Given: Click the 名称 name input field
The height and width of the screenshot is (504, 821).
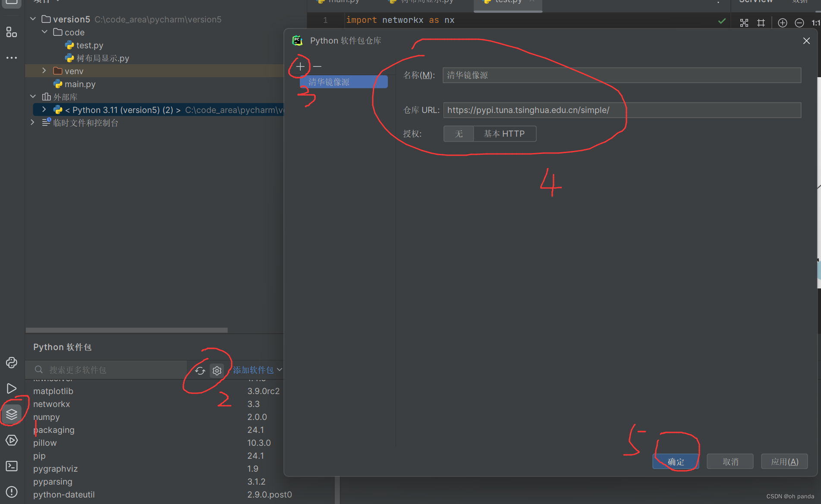Looking at the screenshot, I should [x=622, y=75].
